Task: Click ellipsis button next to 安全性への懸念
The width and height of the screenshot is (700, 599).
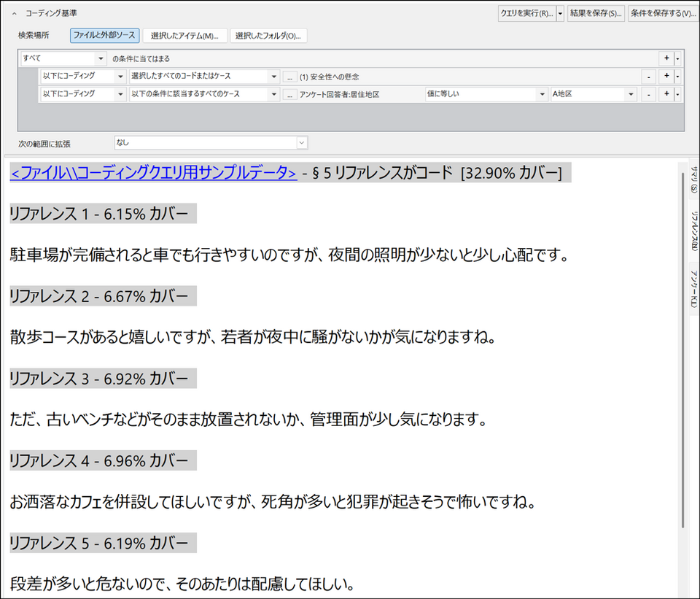Action: pos(289,76)
